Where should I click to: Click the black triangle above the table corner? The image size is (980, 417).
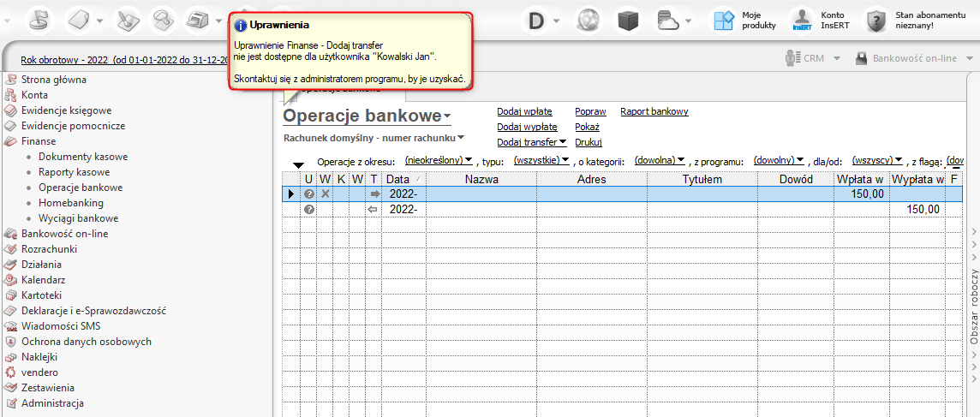pos(299,165)
